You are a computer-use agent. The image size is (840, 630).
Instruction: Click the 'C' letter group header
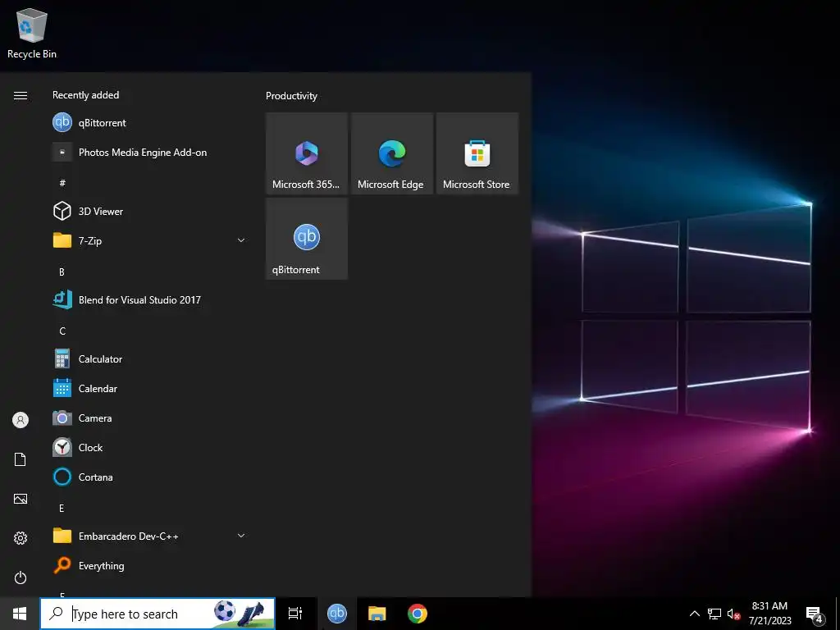62,331
